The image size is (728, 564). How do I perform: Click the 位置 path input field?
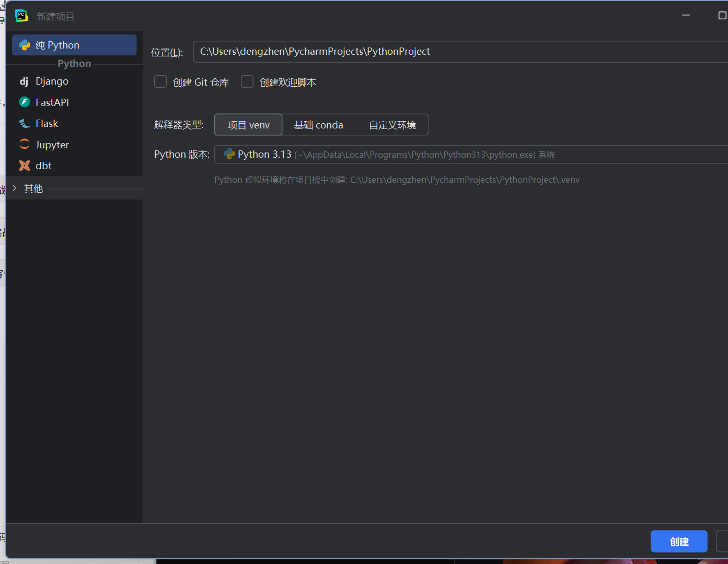point(460,52)
